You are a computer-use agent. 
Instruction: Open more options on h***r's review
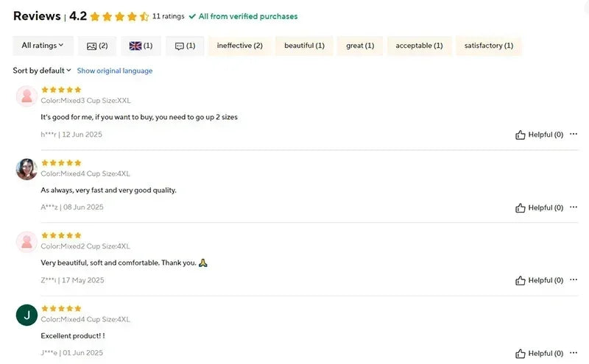point(574,134)
